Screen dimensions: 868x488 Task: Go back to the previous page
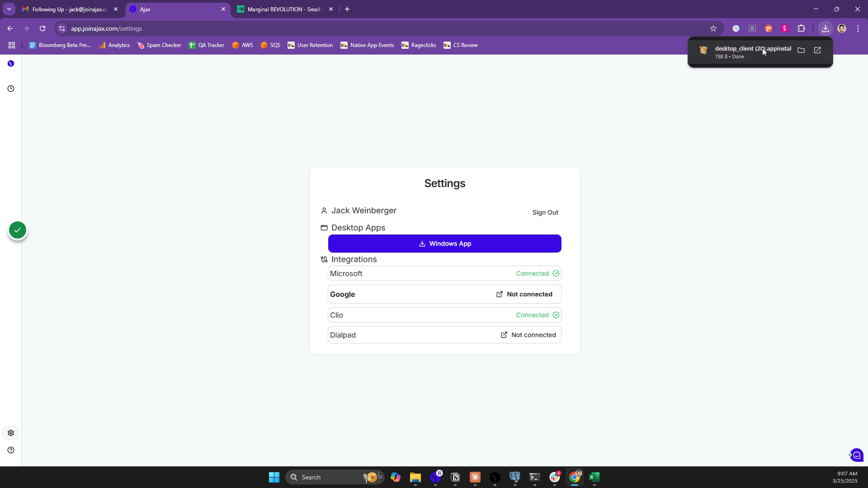[x=10, y=28]
